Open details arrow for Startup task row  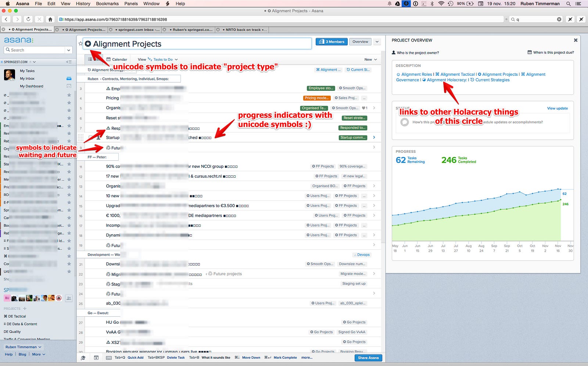[x=374, y=137]
